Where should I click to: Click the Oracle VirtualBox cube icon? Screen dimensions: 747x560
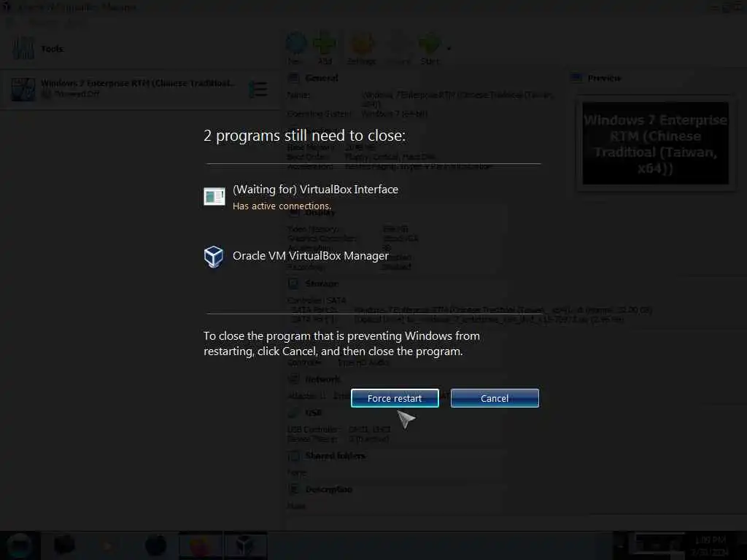coord(214,257)
